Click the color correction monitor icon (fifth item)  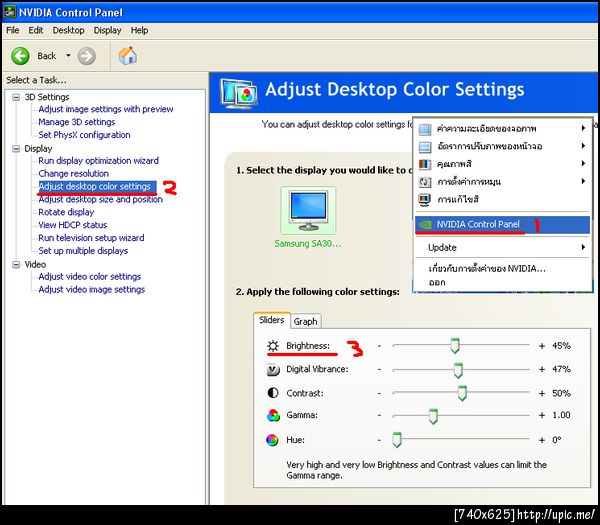point(425,199)
